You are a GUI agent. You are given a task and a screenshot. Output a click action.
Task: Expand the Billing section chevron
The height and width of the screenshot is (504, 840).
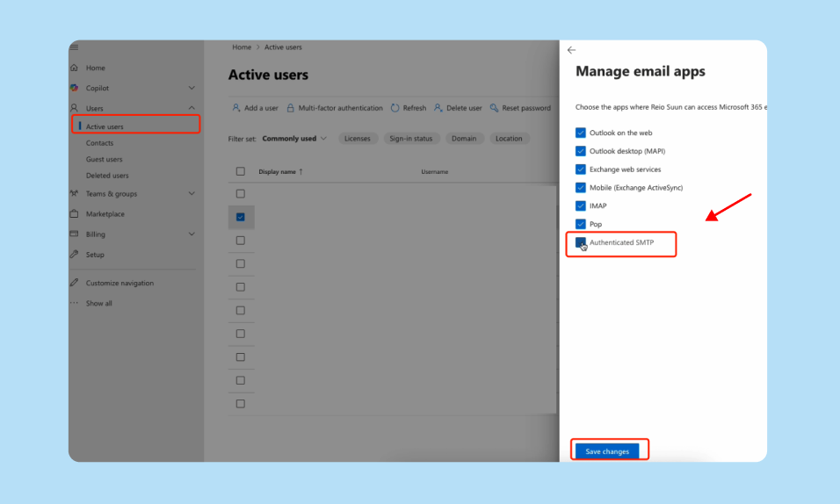pyautogui.click(x=192, y=234)
